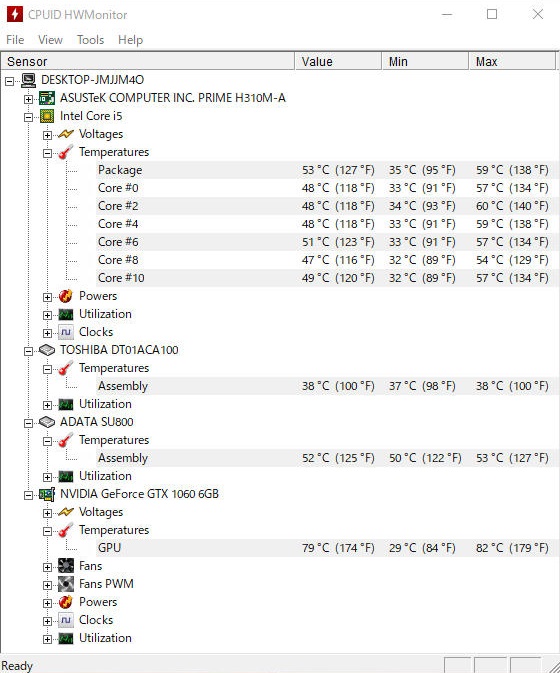The width and height of the screenshot is (560, 673).
Task: Click the CPU Powers flame icon
Action: point(66,296)
